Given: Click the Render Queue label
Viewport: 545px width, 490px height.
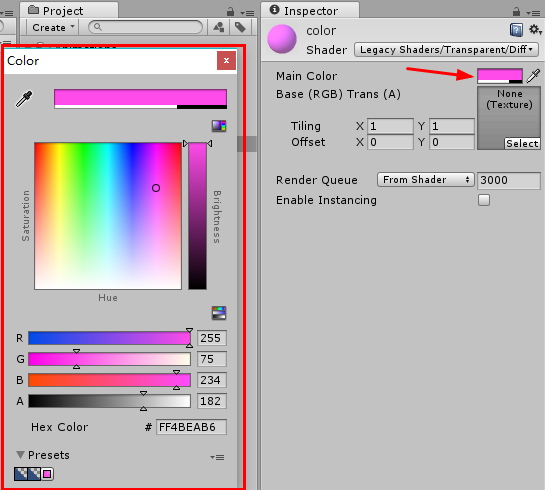Looking at the screenshot, I should [316, 180].
